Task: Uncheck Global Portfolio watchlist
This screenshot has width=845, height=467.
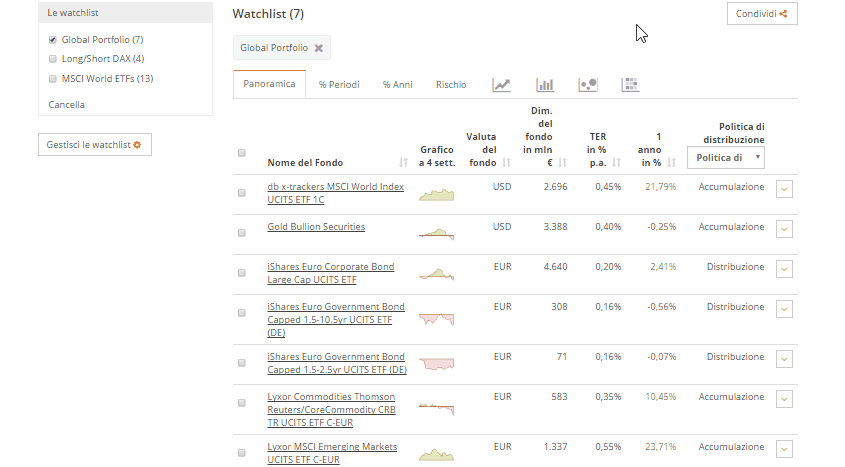Action: [x=53, y=40]
